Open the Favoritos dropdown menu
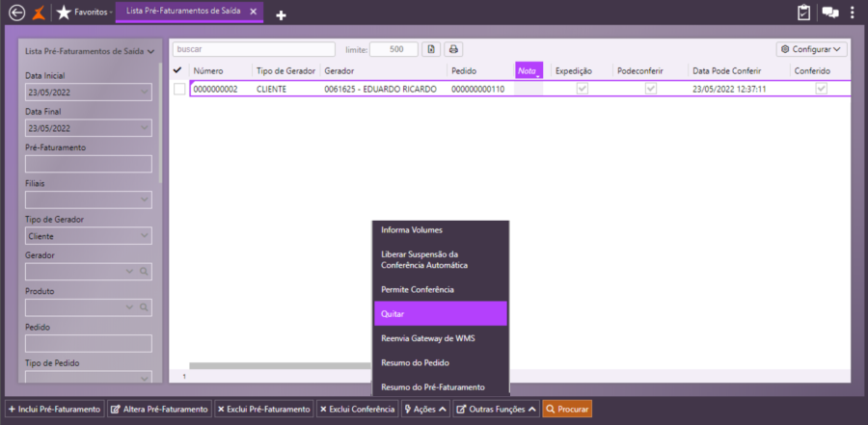Screen dimensions: 868x425 [x=94, y=12]
